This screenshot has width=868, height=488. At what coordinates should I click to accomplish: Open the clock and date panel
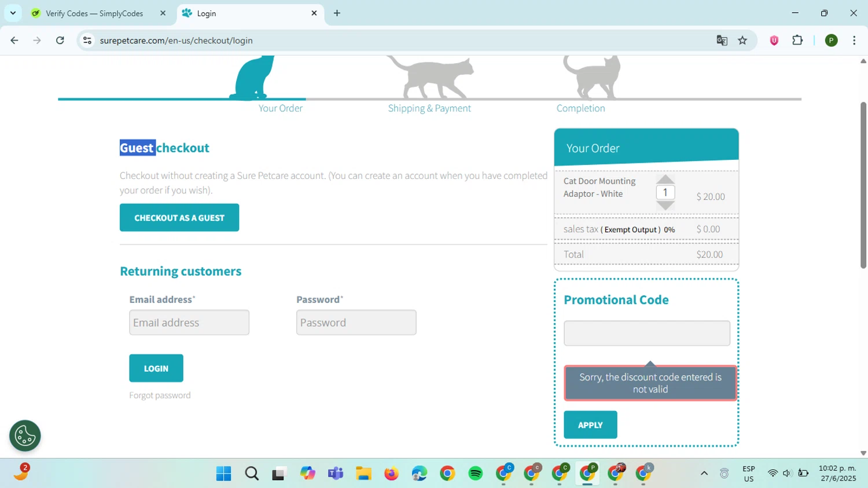[837, 474]
